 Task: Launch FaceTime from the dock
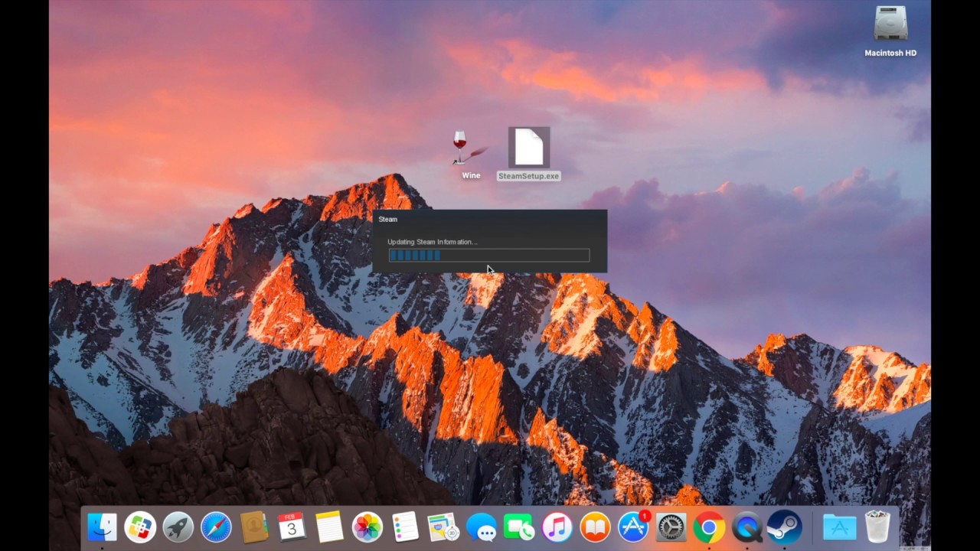[519, 527]
